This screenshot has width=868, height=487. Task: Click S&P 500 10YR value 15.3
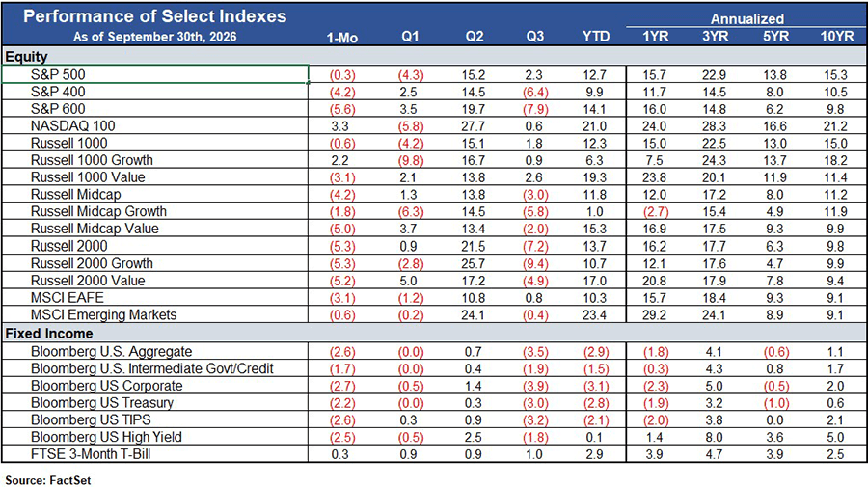(x=836, y=74)
